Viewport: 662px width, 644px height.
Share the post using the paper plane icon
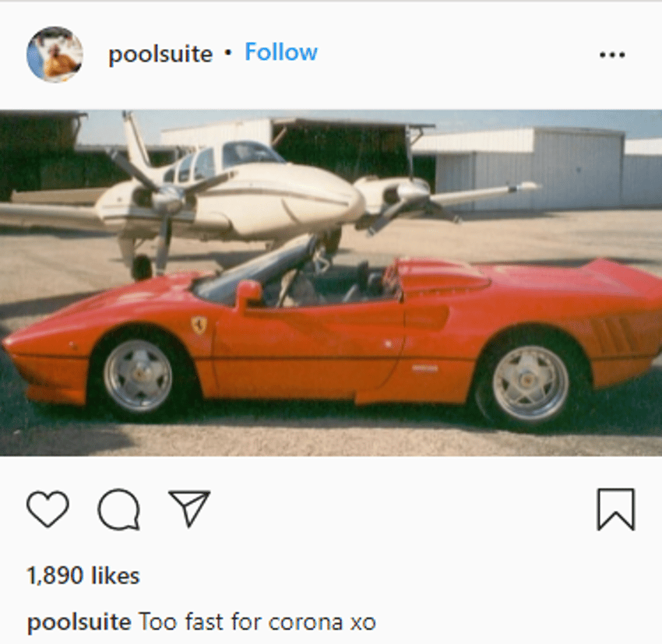(x=189, y=509)
